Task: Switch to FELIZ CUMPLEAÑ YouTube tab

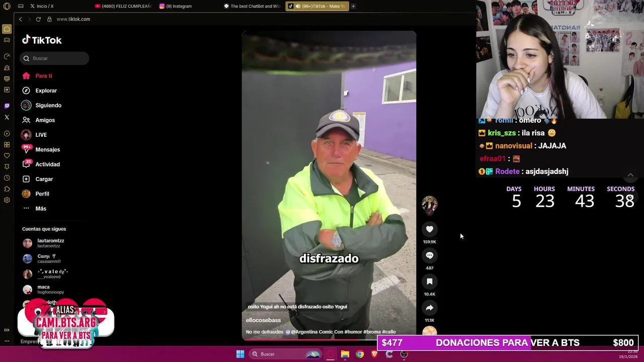Action: [123, 6]
